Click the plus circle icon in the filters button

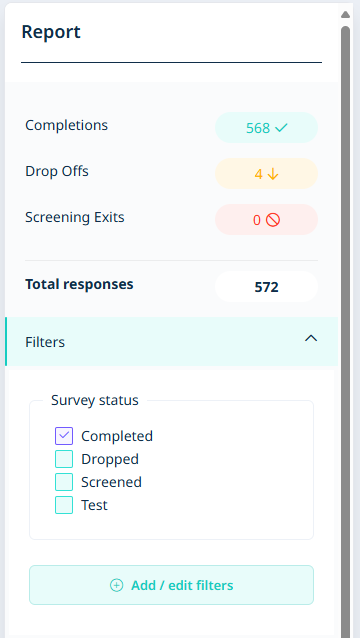pos(116,585)
